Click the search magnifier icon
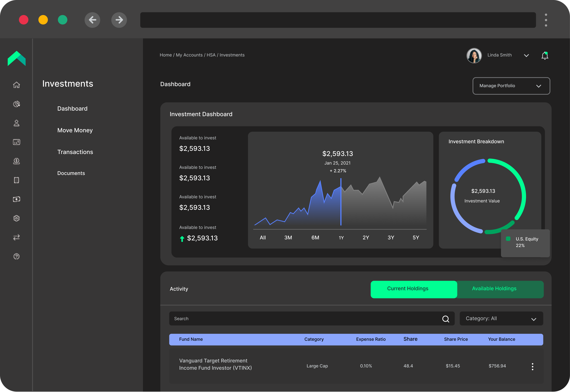Screen dimensions: 570x392 446,319
